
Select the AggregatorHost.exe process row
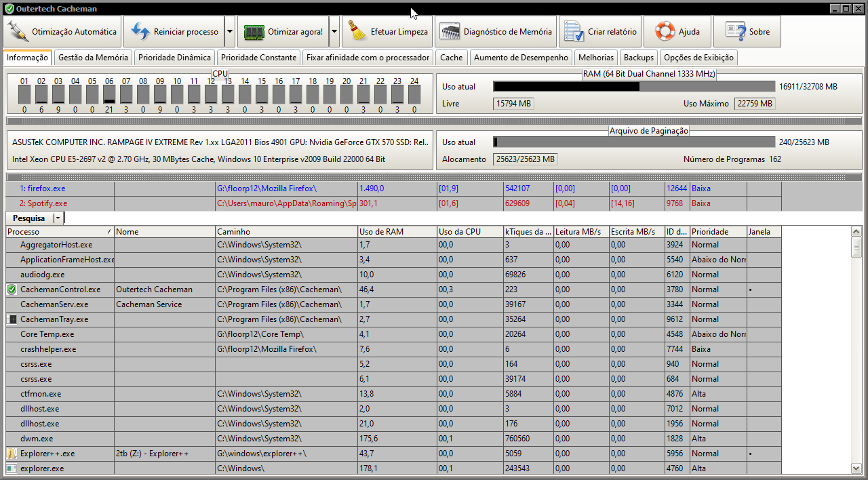pyautogui.click(x=393, y=245)
